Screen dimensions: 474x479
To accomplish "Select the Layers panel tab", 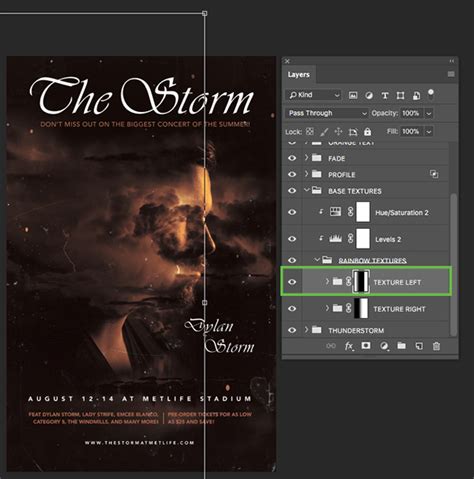I will point(299,75).
